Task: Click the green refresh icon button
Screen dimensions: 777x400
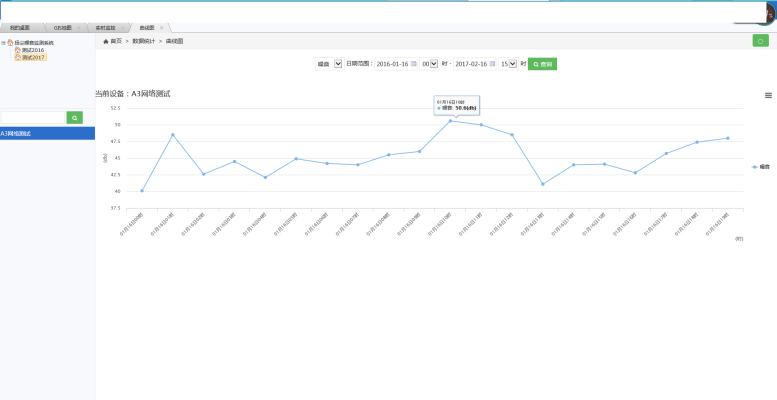Action: [760, 41]
